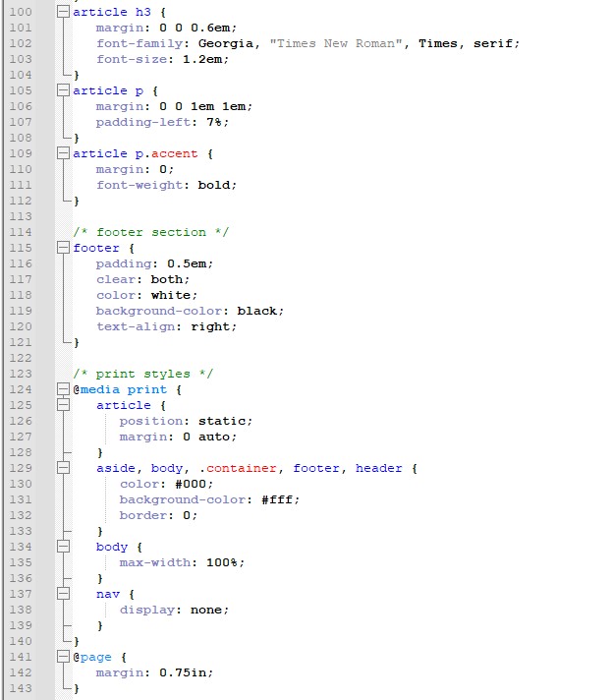Click the 'white' color value
Viewport: 612px width, 700px height.
(170, 295)
